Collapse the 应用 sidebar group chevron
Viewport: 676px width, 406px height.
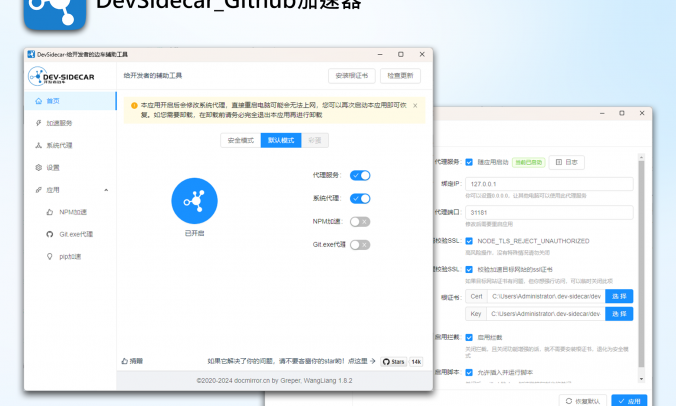(x=106, y=190)
